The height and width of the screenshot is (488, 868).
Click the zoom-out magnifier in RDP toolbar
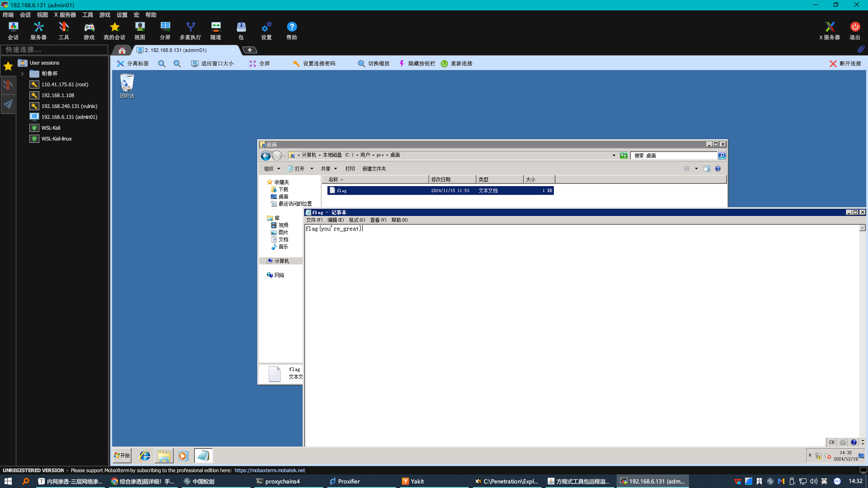click(x=177, y=64)
